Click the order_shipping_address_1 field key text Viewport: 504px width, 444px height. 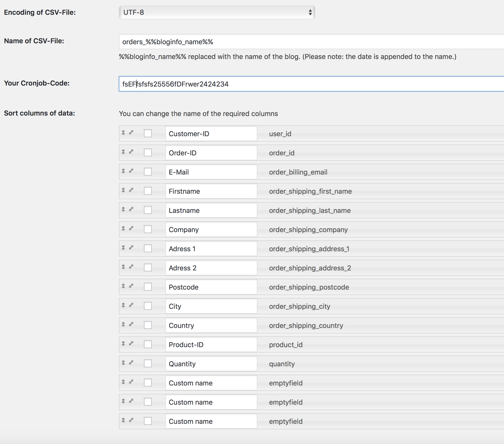click(x=309, y=249)
